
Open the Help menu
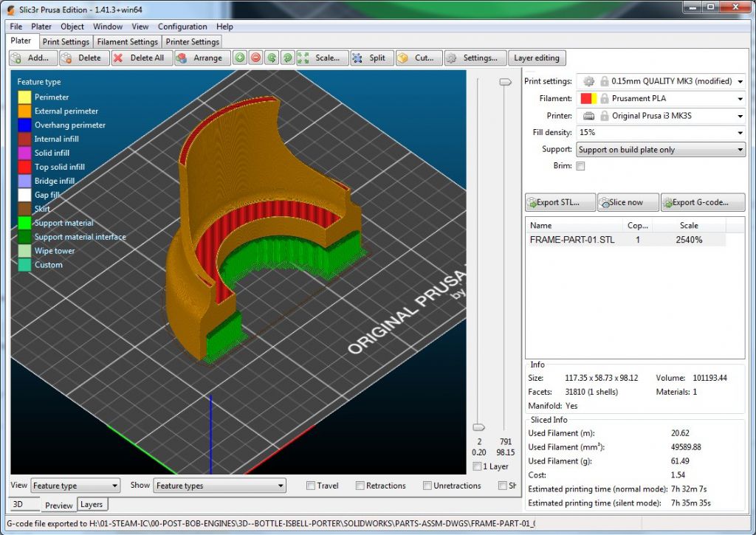[x=224, y=27]
